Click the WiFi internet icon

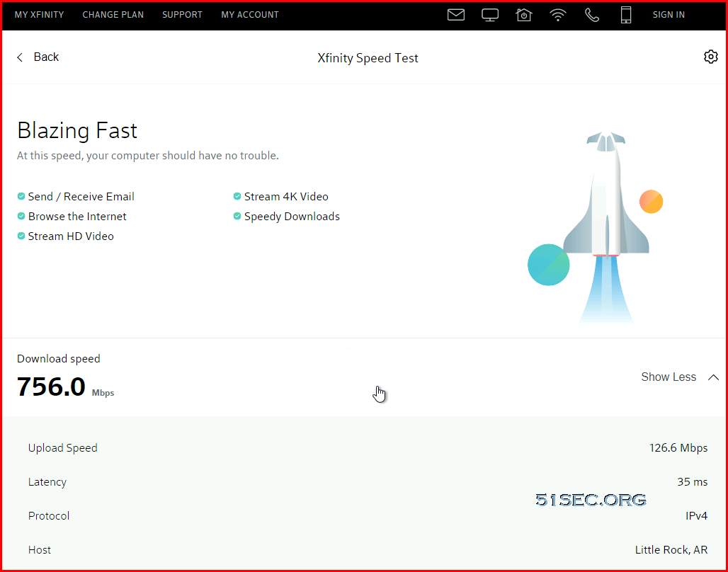tap(557, 15)
